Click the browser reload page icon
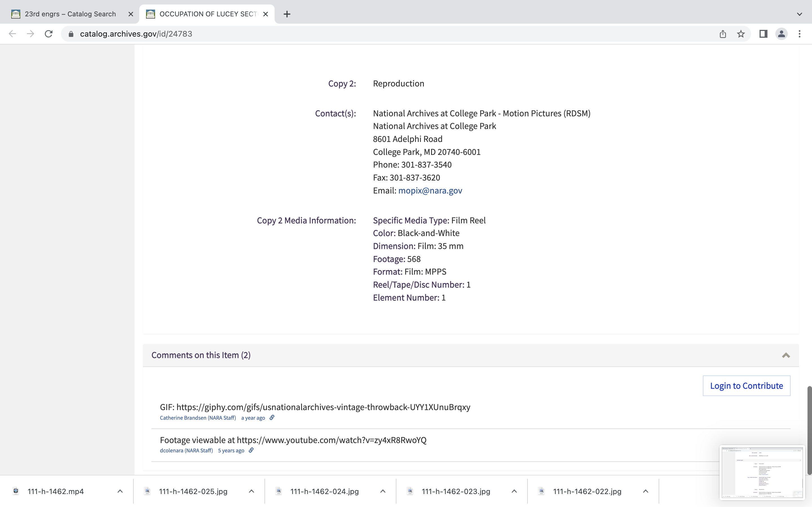Screen dimensions: 812x507 (x=49, y=34)
